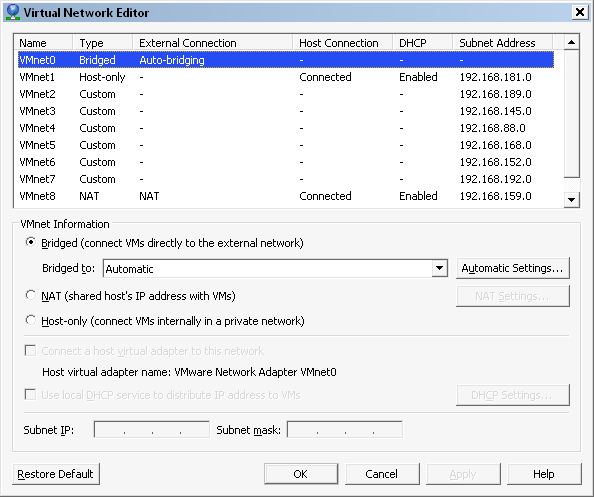Close the Virtual Network Editor dialog

[x=580, y=12]
